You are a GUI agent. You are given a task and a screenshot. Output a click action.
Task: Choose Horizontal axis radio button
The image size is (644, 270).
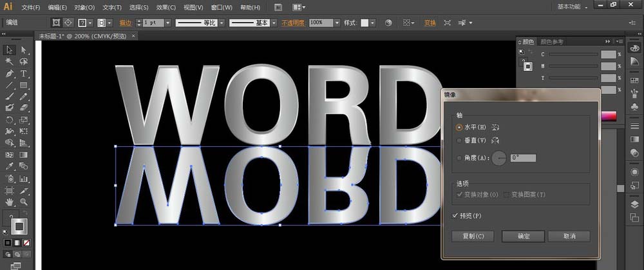(459, 128)
